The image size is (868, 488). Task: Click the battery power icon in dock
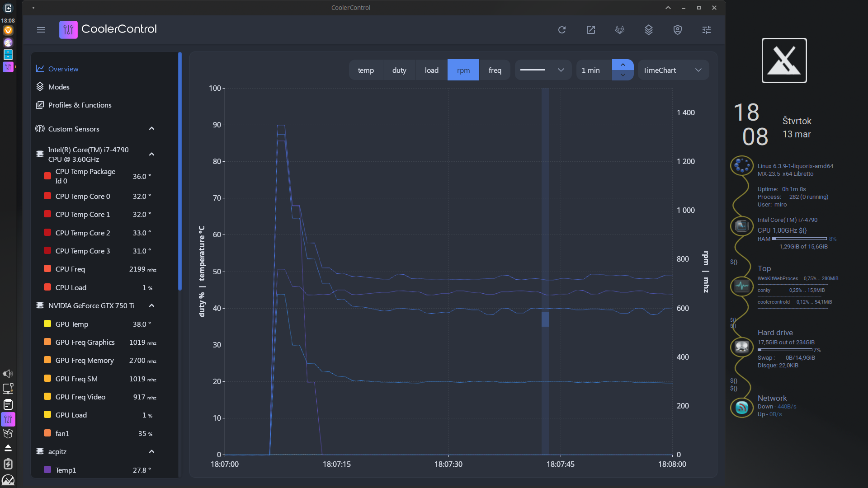click(x=8, y=464)
